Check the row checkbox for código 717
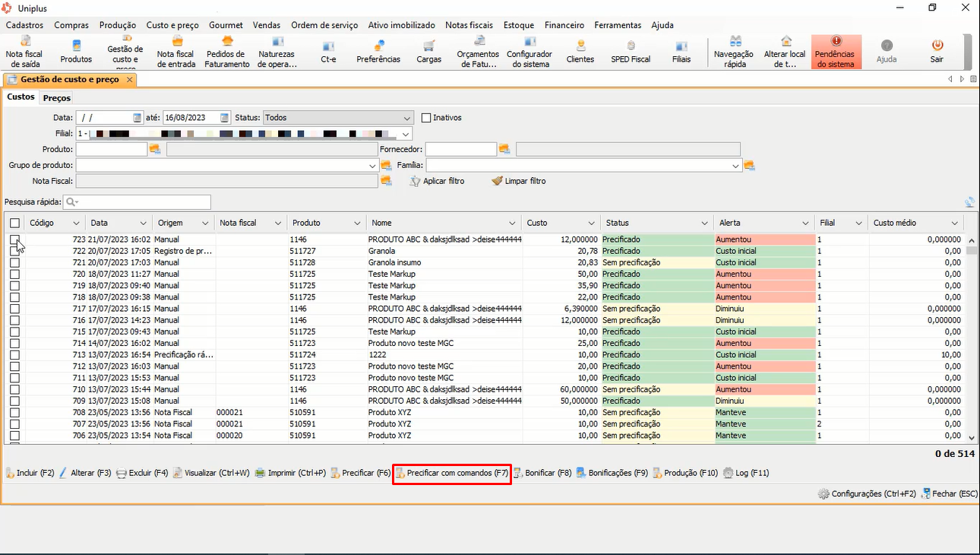 tap(14, 309)
